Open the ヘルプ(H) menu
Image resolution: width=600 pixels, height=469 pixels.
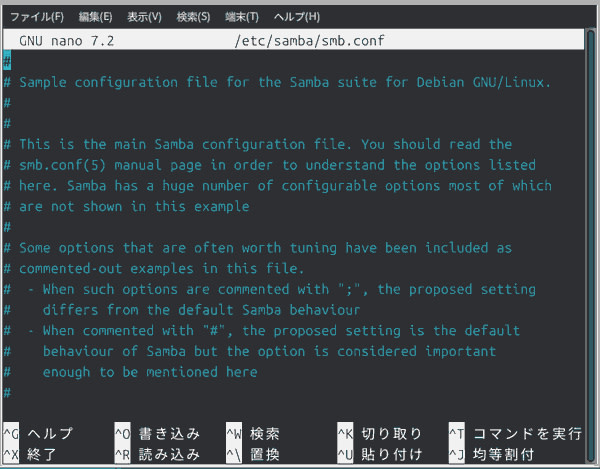click(297, 17)
